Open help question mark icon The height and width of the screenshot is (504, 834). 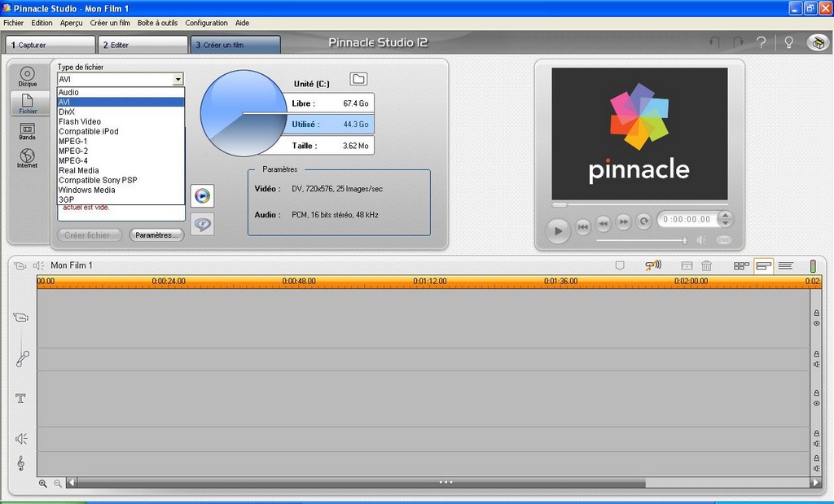click(x=762, y=42)
